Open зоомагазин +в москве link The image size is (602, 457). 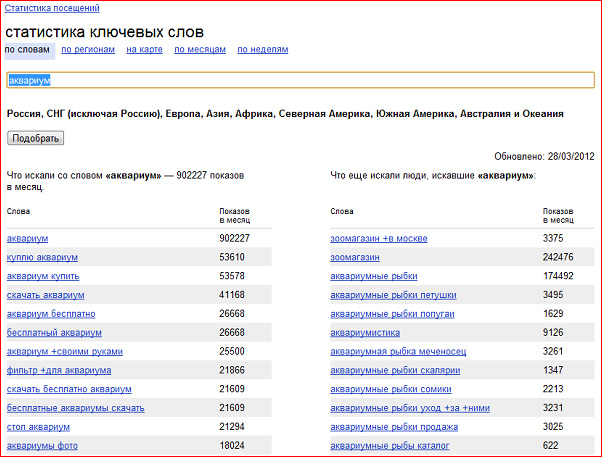pyautogui.click(x=379, y=238)
